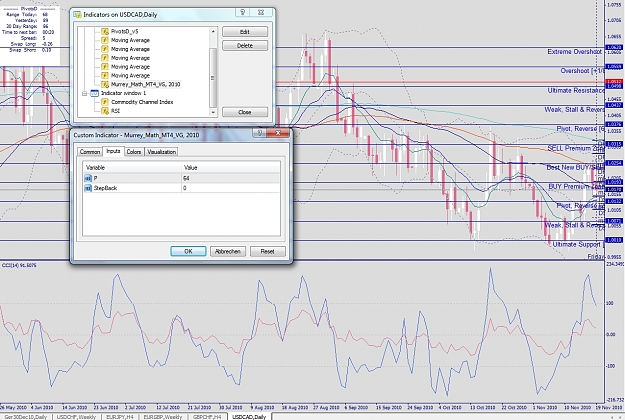Close the Custom Indicator dialog with X
The height and width of the screenshot is (420, 625).
(x=278, y=132)
